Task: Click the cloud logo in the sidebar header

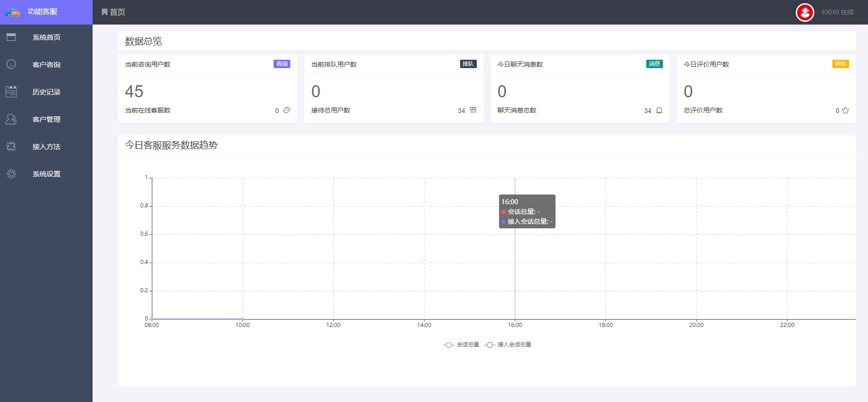Action: [x=12, y=12]
